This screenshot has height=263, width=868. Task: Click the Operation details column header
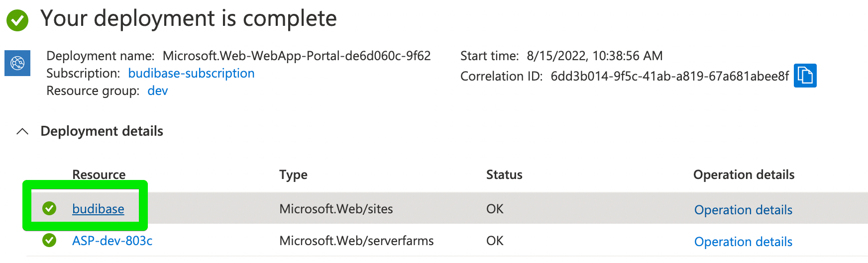click(x=744, y=175)
